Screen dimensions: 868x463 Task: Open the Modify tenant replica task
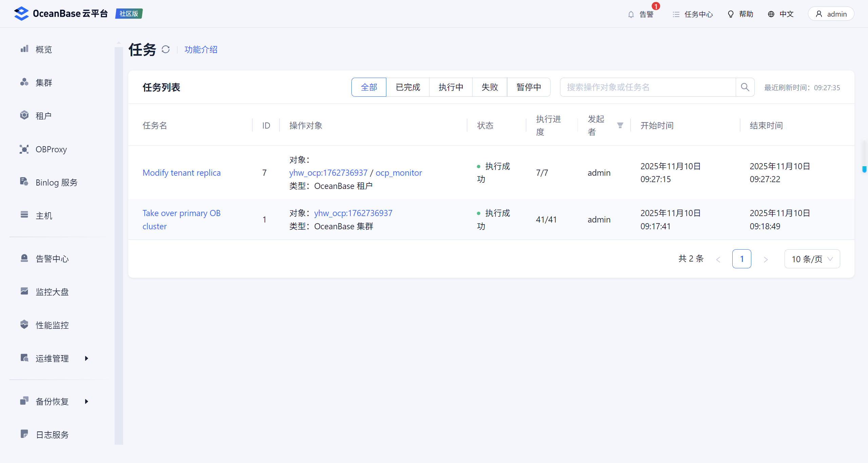[181, 173]
